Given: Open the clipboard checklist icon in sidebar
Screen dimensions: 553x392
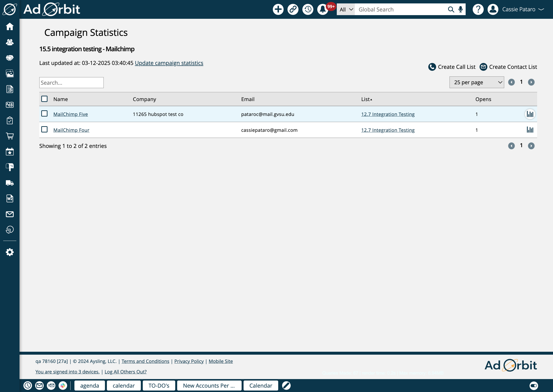Looking at the screenshot, I should [x=10, y=120].
